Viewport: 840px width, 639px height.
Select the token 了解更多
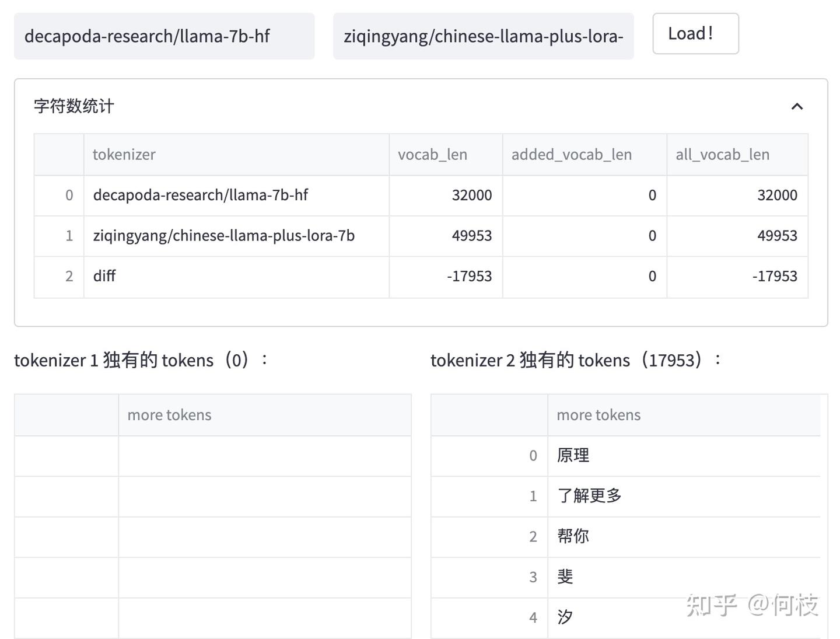coord(684,497)
